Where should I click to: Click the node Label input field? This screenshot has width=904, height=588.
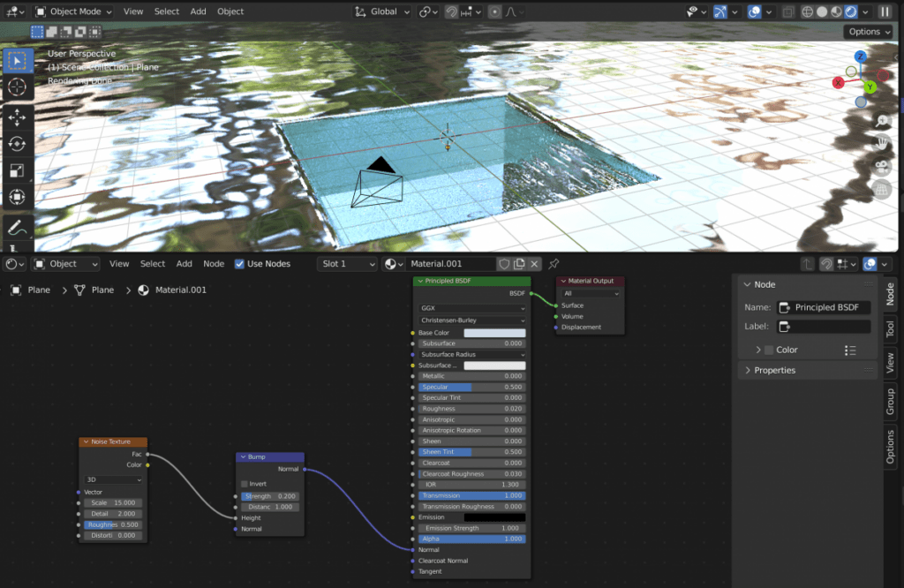point(824,327)
